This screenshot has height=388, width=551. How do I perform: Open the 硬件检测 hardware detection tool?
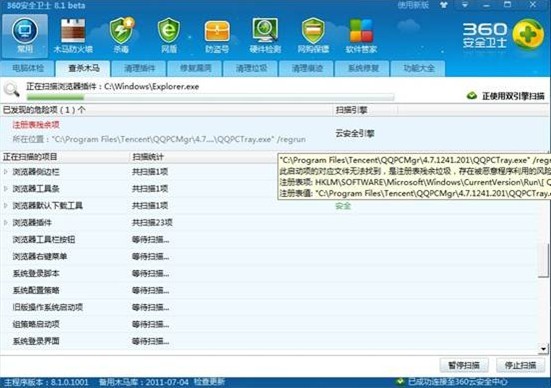265,36
